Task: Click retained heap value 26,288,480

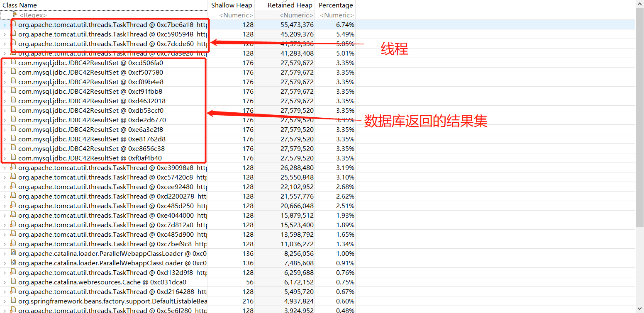Action: [x=297, y=167]
